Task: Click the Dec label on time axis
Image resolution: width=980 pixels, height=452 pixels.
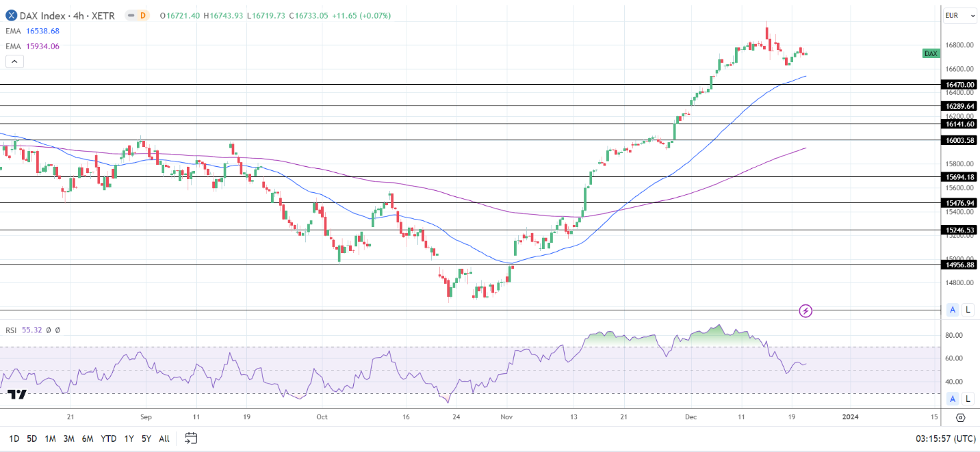Action: pyautogui.click(x=691, y=416)
